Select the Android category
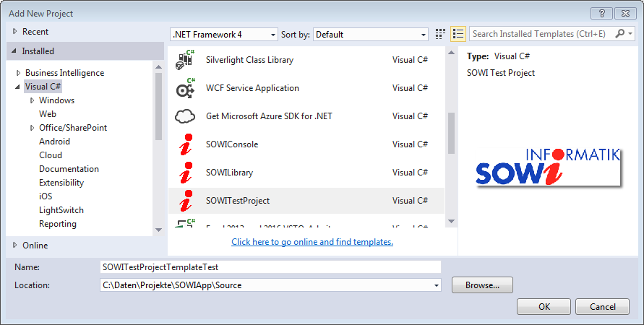 (55, 142)
